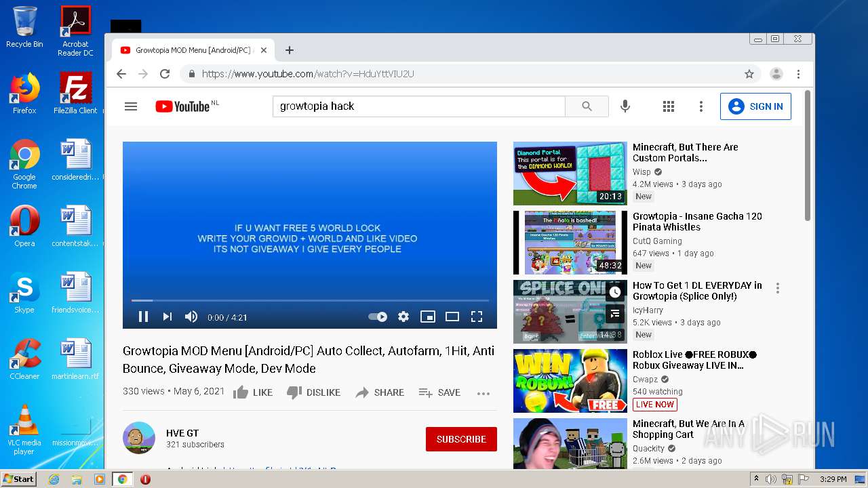This screenshot has width=868, height=488.
Task: Select Skype desktop shortcut
Action: click(24, 293)
